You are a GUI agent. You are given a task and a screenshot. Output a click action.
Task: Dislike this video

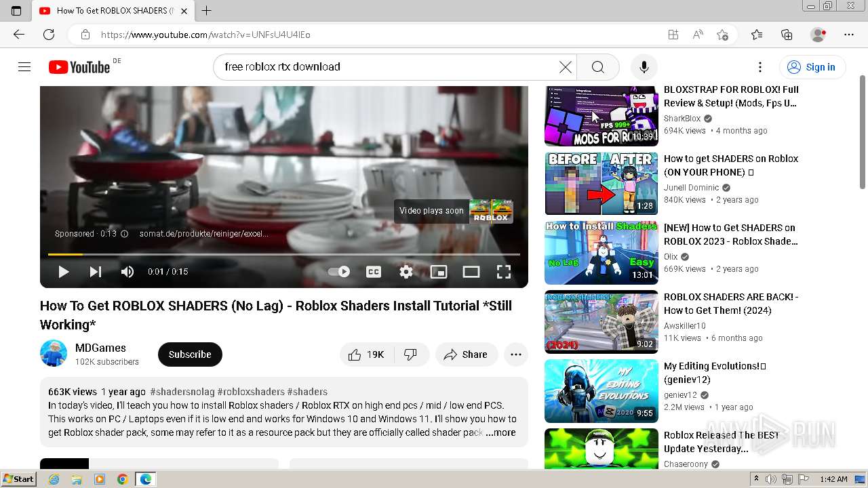point(410,354)
